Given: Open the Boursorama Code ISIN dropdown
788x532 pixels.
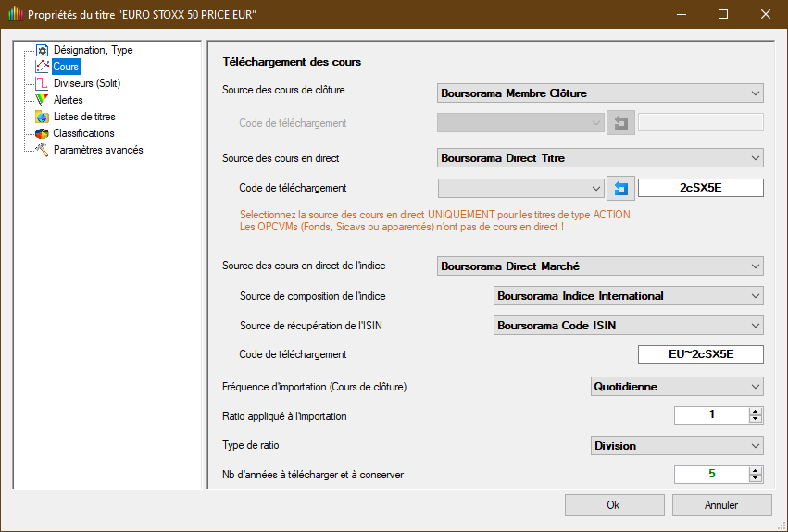Looking at the screenshot, I should [627, 326].
